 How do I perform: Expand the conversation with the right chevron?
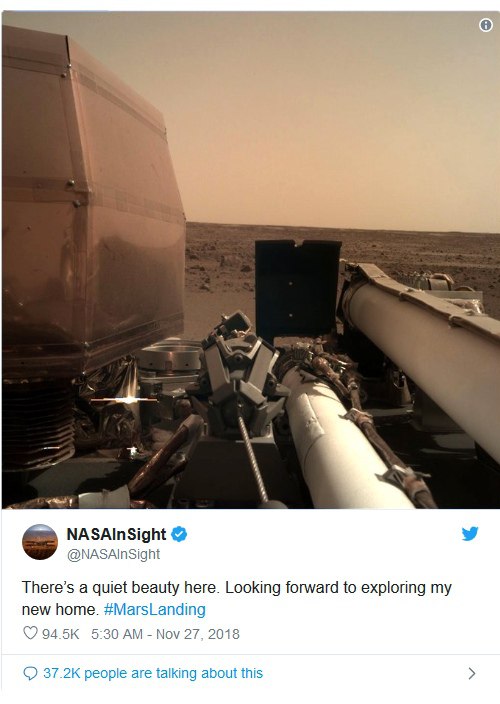[x=471, y=673]
